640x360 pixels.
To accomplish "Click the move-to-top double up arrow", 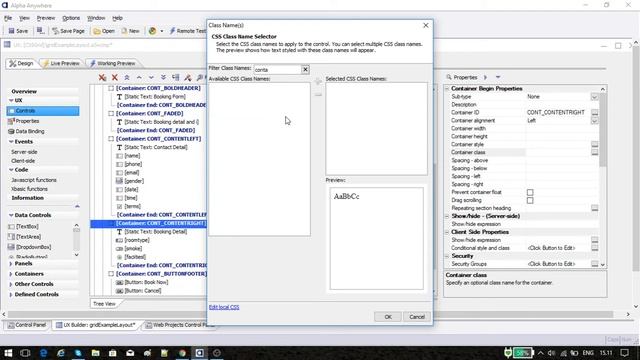I will click(127, 77).
